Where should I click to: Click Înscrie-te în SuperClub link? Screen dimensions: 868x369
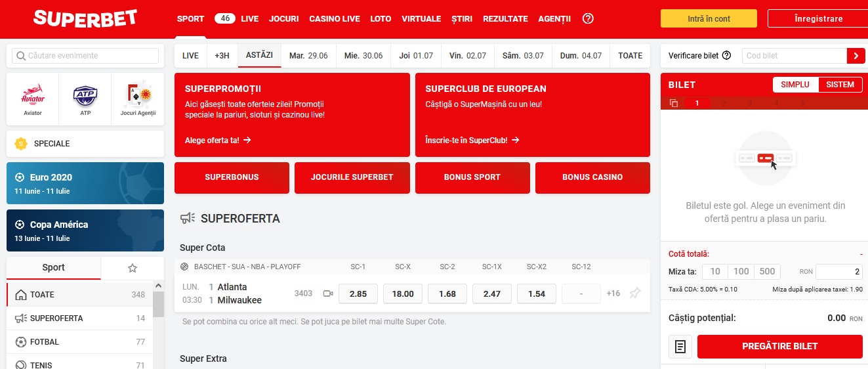[x=472, y=140]
